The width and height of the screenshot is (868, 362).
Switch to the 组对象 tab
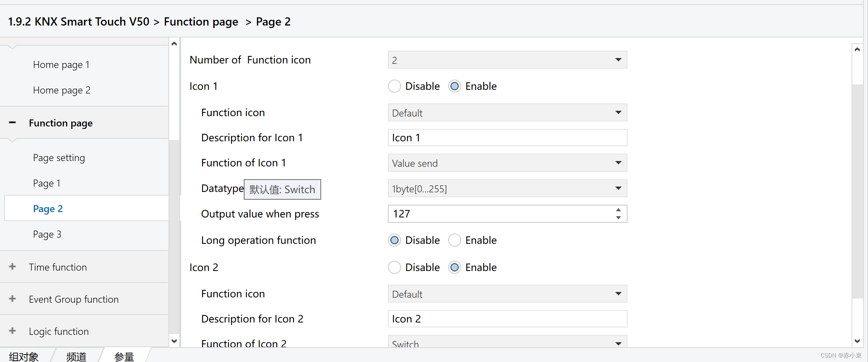tap(24, 356)
